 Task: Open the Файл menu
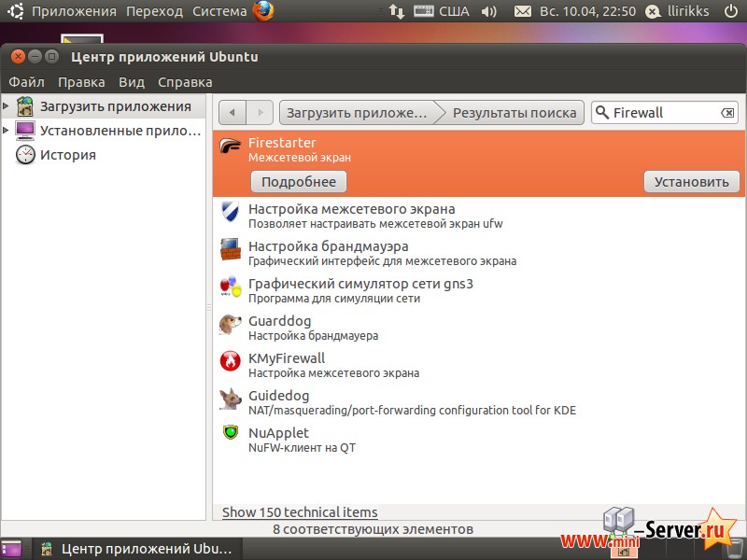click(26, 82)
